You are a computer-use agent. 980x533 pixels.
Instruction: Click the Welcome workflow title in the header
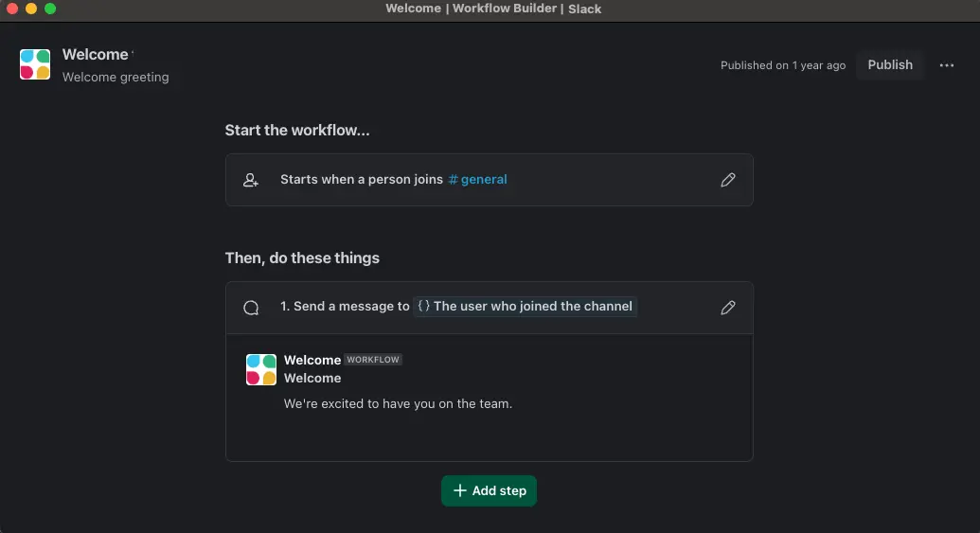click(x=95, y=54)
